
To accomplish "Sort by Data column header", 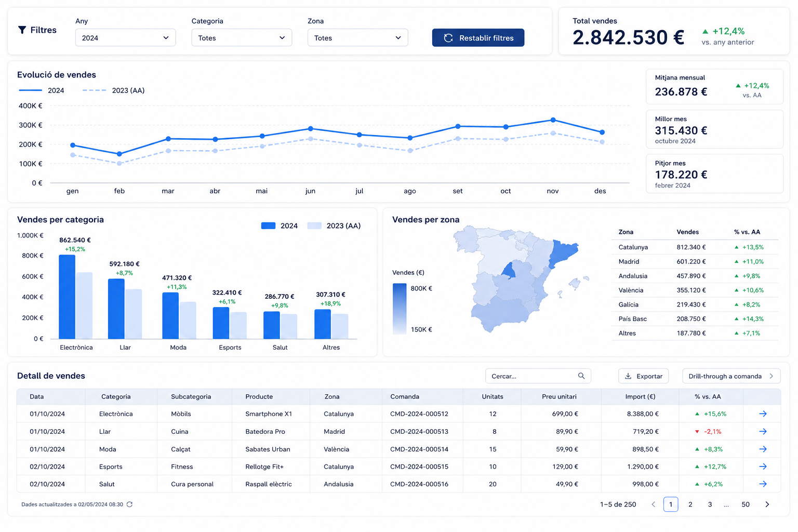I will tap(37, 396).
